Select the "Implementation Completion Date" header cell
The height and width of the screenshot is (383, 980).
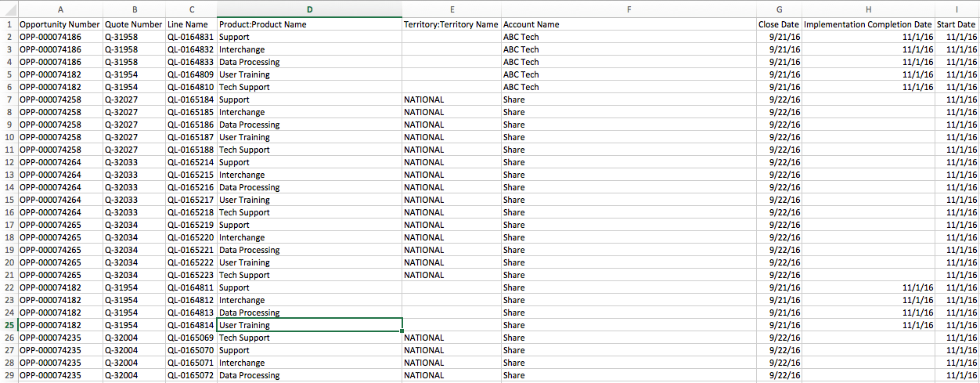[868, 24]
